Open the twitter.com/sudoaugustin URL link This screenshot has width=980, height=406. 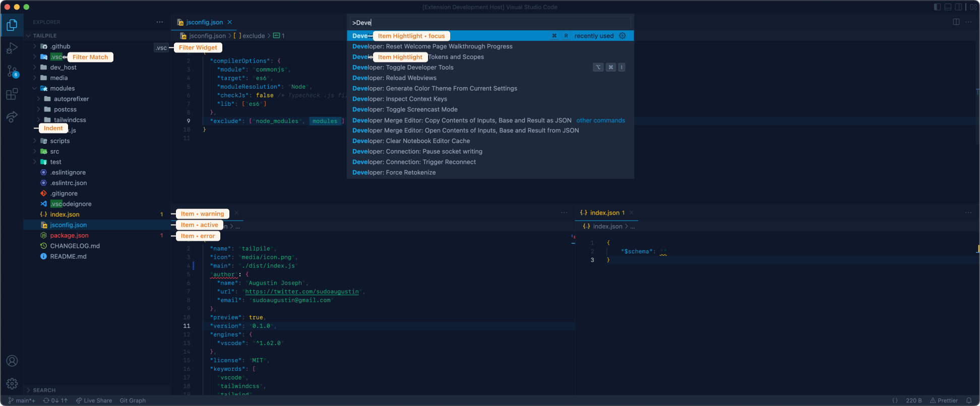click(302, 292)
